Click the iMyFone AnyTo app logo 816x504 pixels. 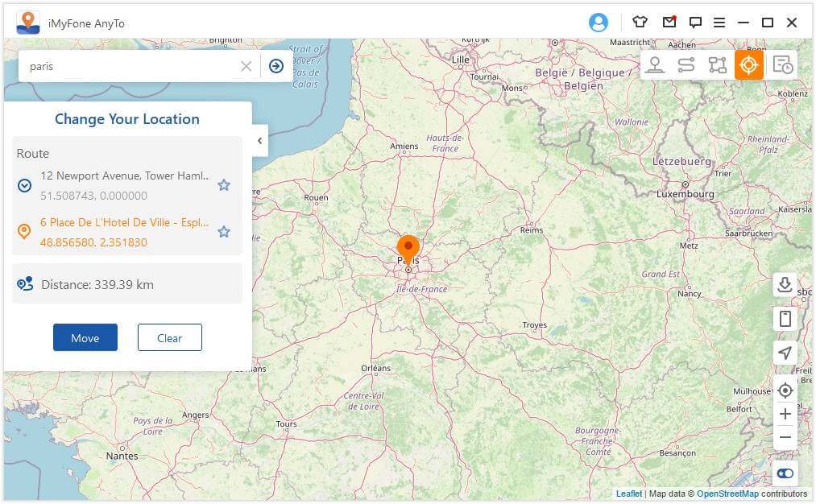[28, 23]
